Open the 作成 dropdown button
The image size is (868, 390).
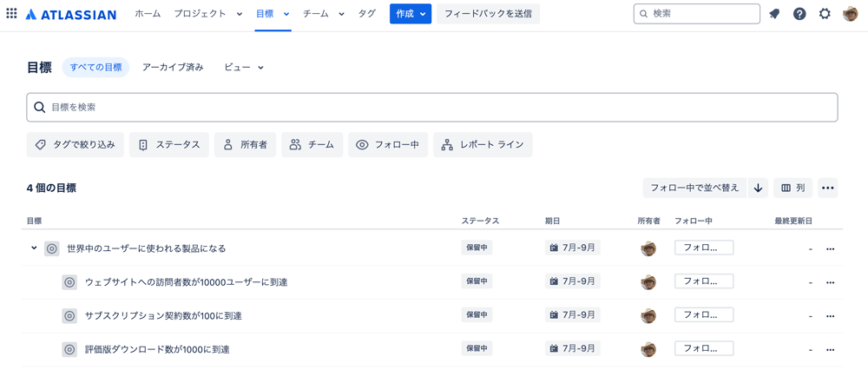[411, 14]
